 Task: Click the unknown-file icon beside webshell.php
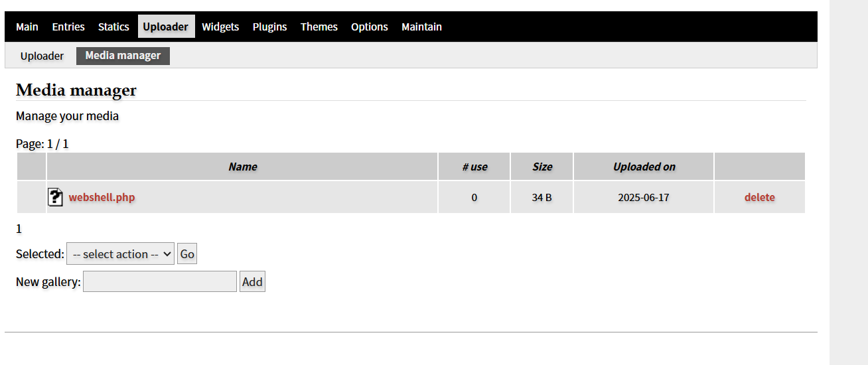[x=56, y=197]
